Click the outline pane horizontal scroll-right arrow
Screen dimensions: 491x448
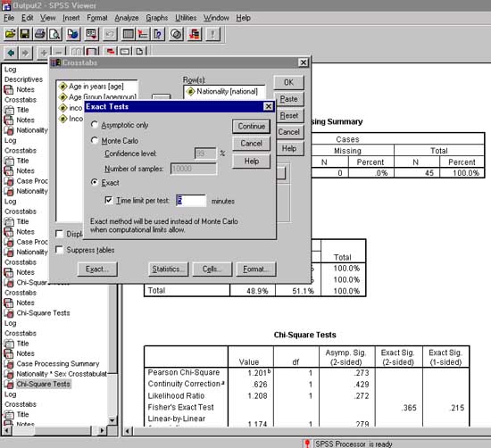(x=101, y=431)
